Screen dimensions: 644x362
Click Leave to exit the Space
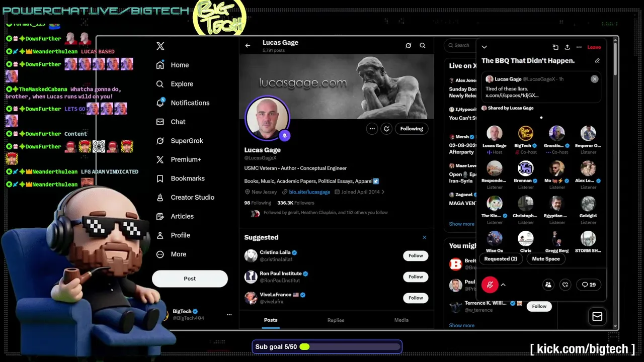click(x=594, y=47)
